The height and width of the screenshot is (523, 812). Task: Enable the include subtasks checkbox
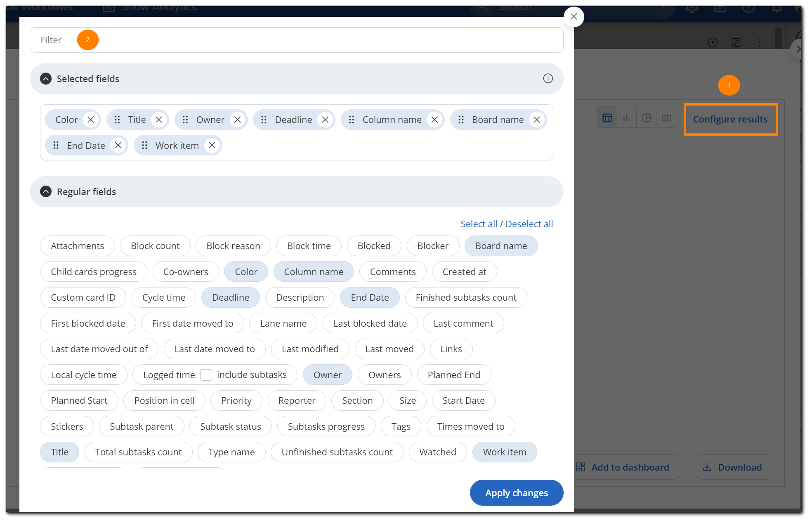click(206, 375)
